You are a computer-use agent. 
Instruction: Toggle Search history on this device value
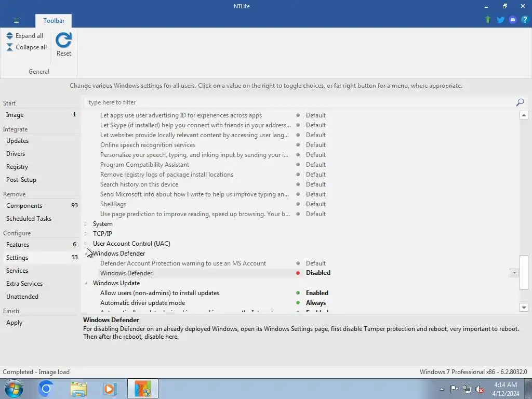(x=315, y=184)
